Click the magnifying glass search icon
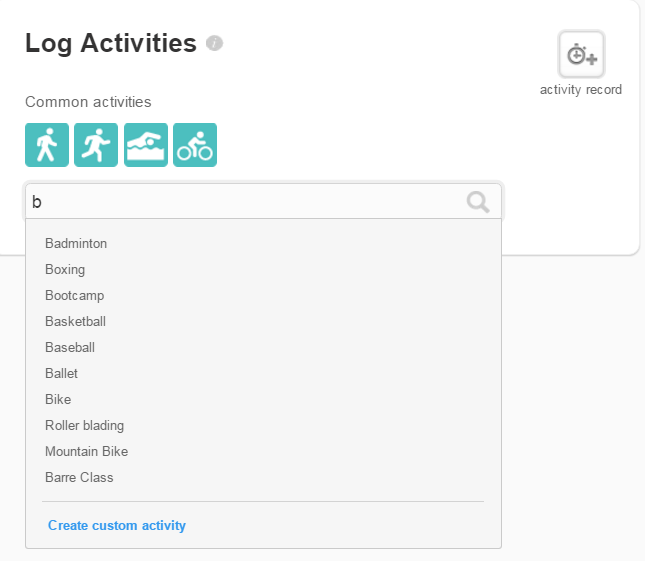 479,202
